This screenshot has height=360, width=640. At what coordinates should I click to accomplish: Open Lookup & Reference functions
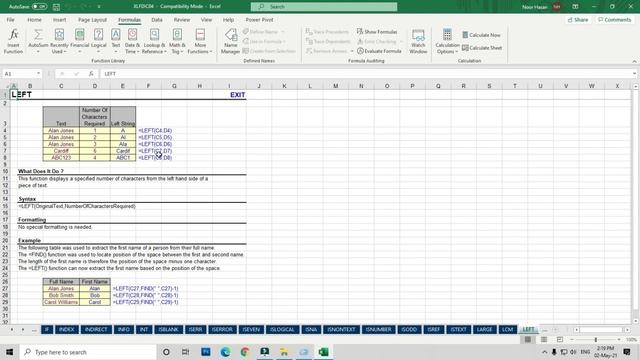[x=154, y=41]
